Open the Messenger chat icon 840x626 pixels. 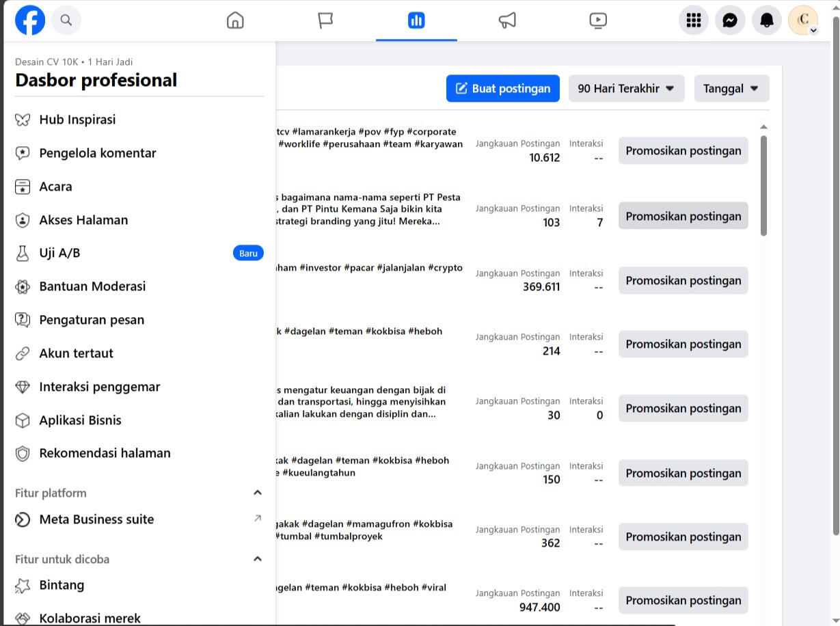coord(730,21)
